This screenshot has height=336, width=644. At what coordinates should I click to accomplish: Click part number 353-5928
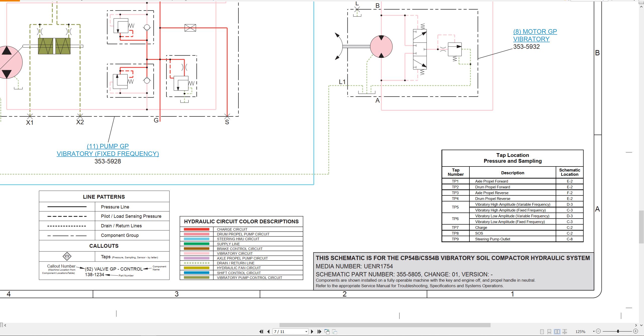(x=108, y=161)
